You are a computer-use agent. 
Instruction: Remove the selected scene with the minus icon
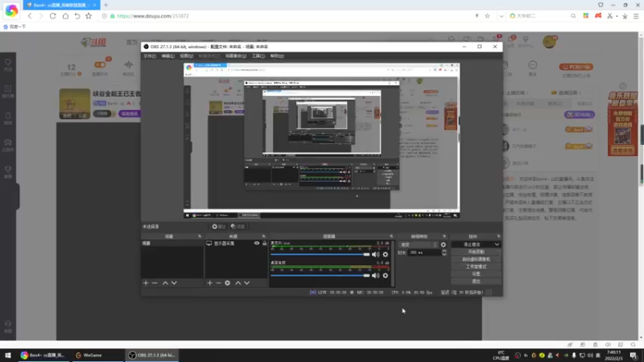pos(155,283)
